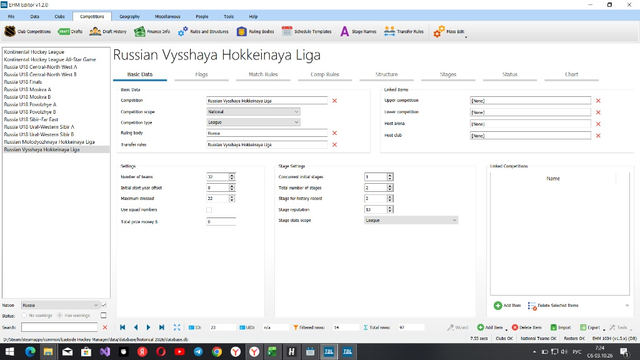Click the Number of teams spinner
Image resolution: width=640 pixels, height=360 pixels.
click(232, 177)
